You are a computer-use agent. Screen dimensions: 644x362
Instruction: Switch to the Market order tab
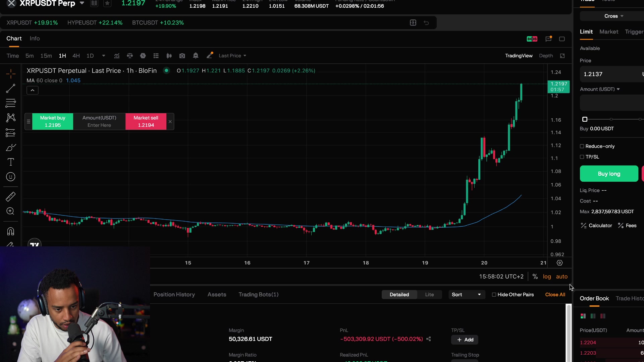(x=608, y=32)
